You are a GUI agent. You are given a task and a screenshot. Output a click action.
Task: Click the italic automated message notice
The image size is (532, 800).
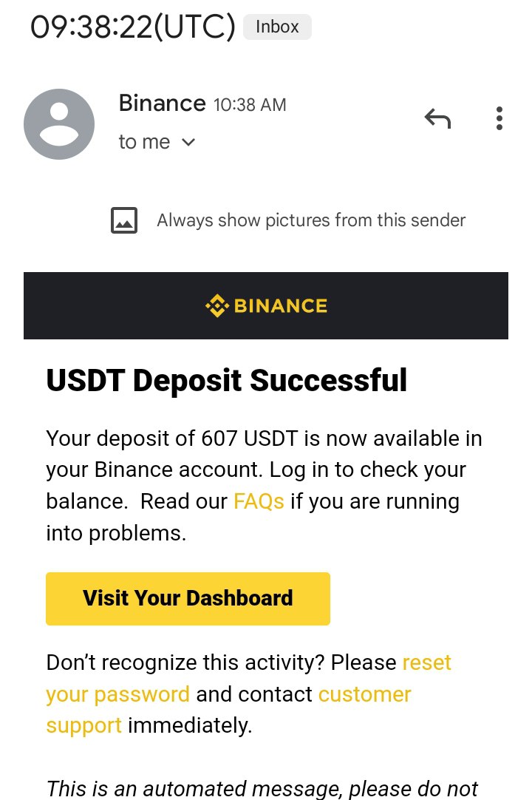pyautogui.click(x=262, y=788)
